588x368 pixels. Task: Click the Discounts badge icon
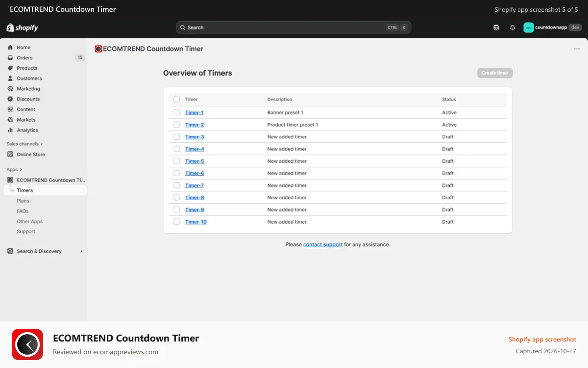click(10, 99)
